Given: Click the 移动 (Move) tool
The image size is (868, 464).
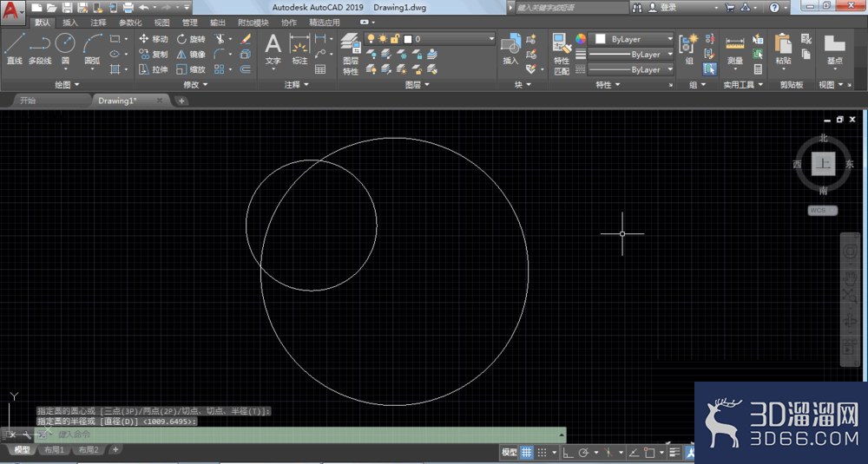Looking at the screenshot, I should click(154, 39).
